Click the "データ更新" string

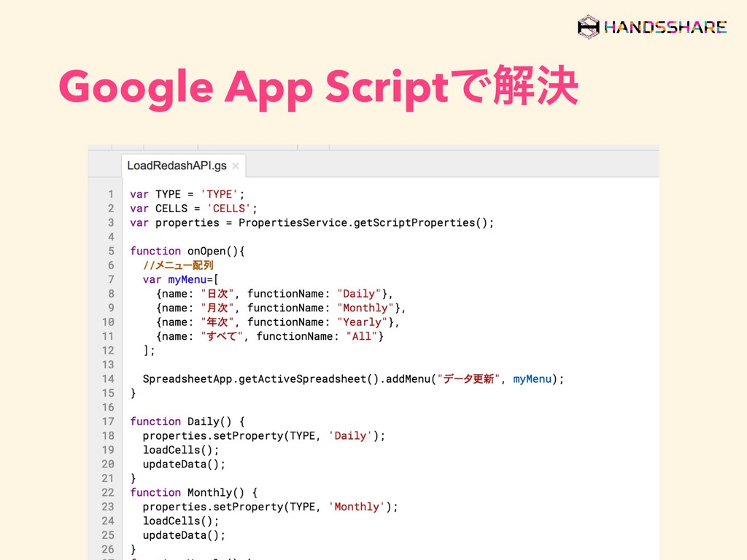(468, 379)
